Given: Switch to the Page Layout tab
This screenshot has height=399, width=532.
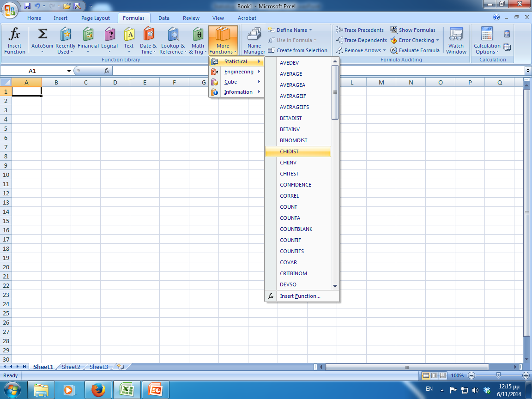Looking at the screenshot, I should coord(95,18).
